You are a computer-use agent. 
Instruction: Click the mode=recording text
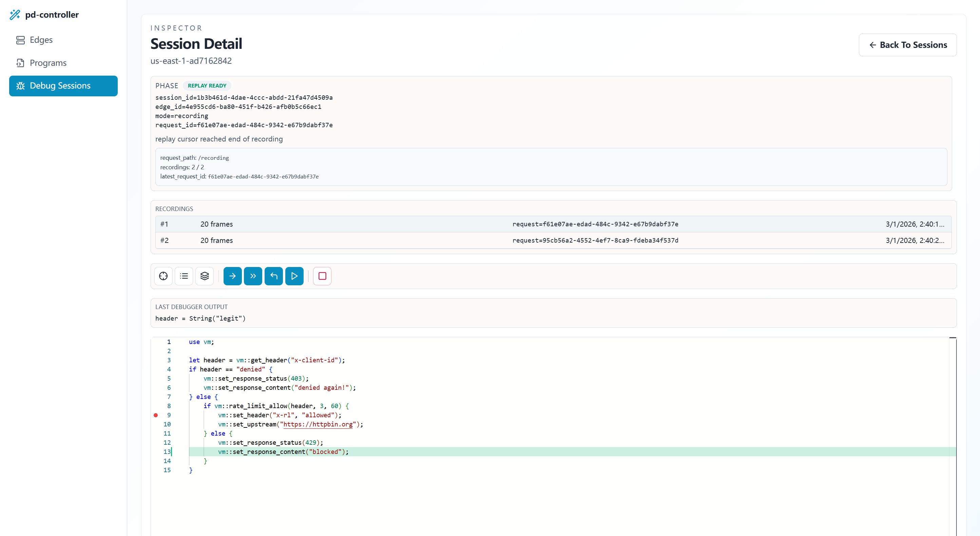(x=181, y=116)
